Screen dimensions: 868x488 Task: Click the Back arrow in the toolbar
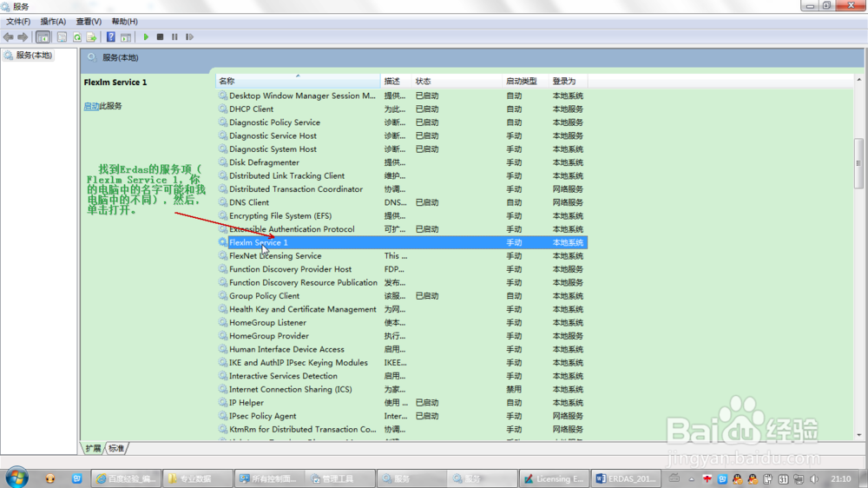tap(9, 37)
